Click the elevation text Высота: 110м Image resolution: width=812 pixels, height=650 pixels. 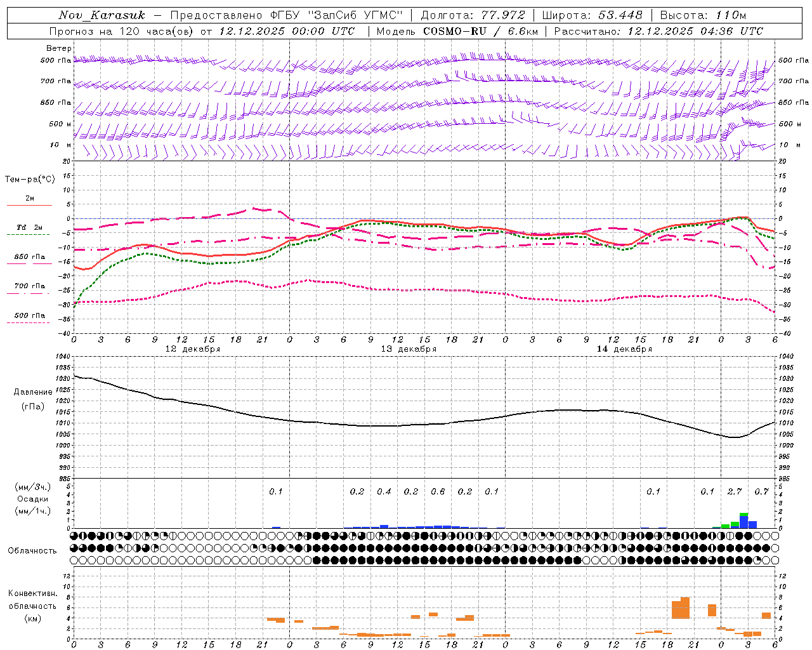(x=704, y=15)
